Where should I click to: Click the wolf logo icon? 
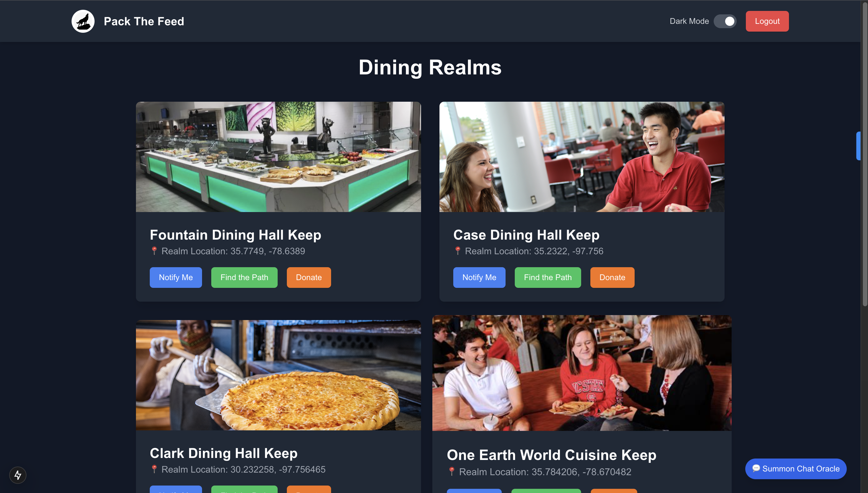click(x=83, y=21)
